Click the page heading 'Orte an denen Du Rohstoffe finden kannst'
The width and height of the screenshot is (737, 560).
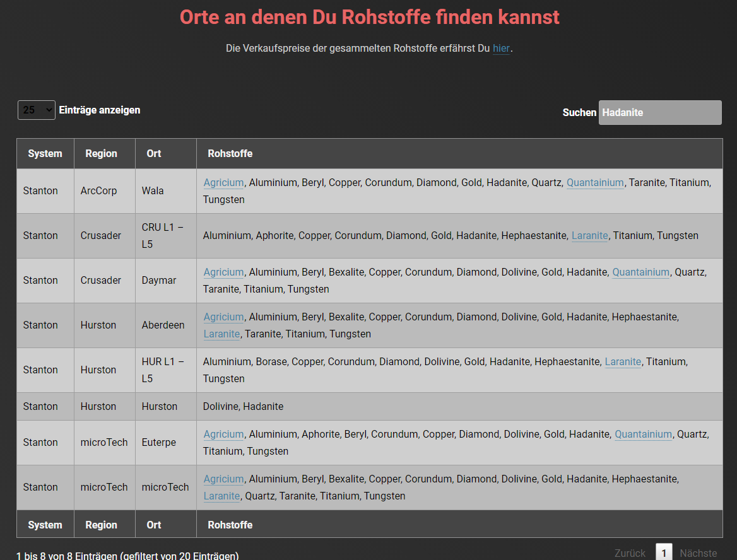coord(369,18)
